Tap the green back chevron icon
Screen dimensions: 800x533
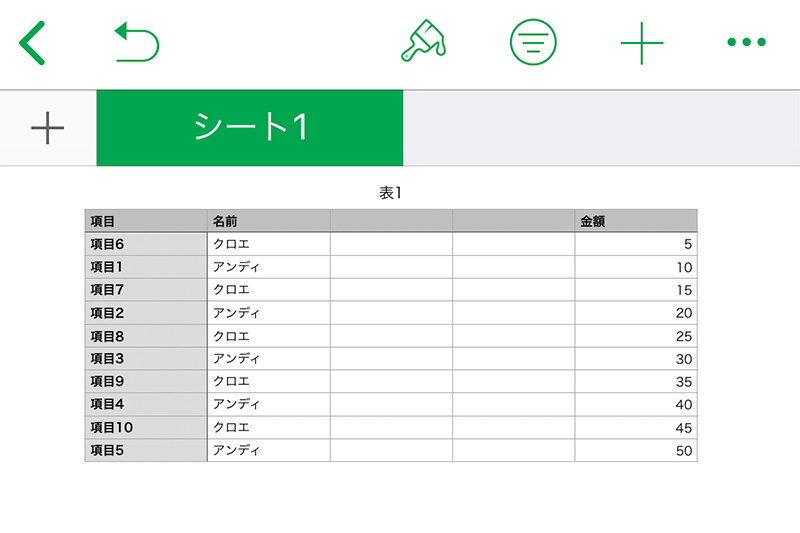click(32, 43)
